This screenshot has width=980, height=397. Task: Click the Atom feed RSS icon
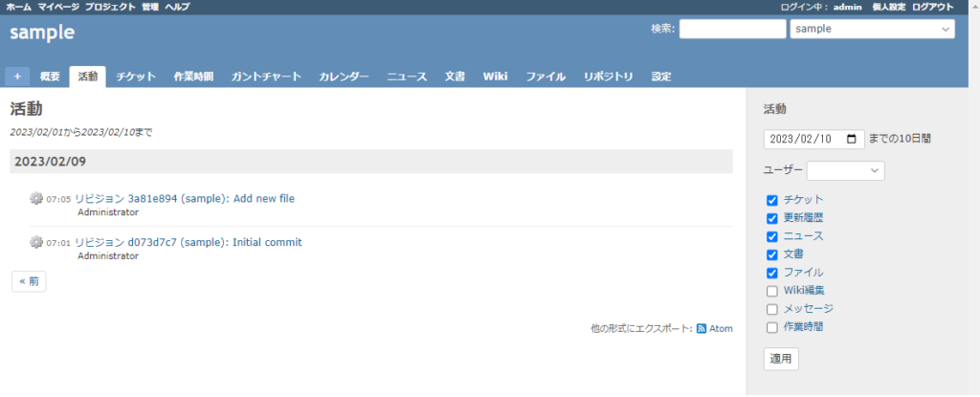click(702, 328)
